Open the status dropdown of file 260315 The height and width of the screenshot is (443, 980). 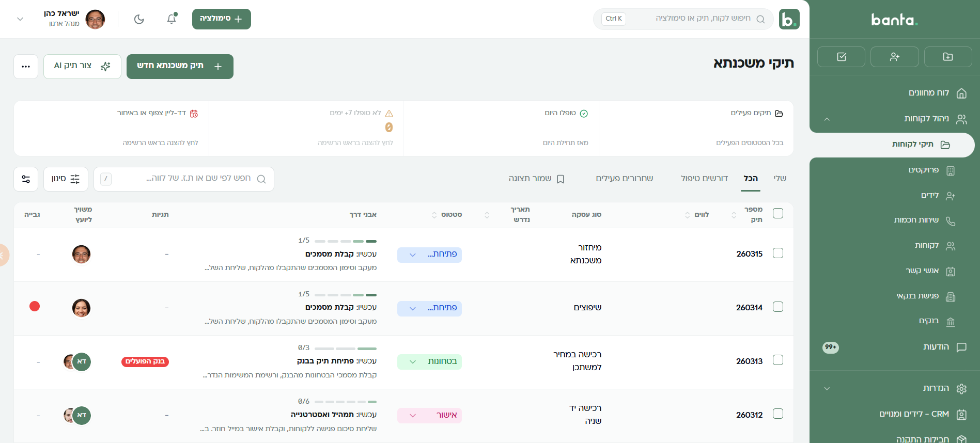pyautogui.click(x=429, y=255)
